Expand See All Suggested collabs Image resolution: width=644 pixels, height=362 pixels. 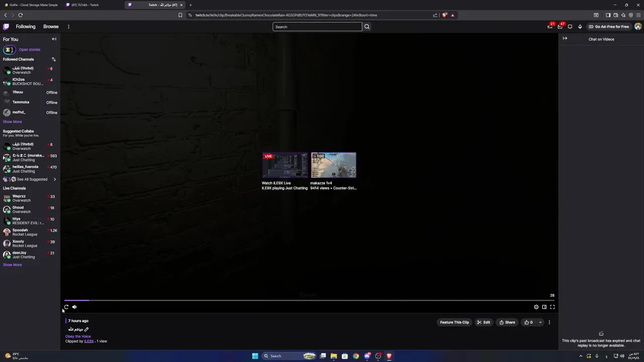(30, 179)
